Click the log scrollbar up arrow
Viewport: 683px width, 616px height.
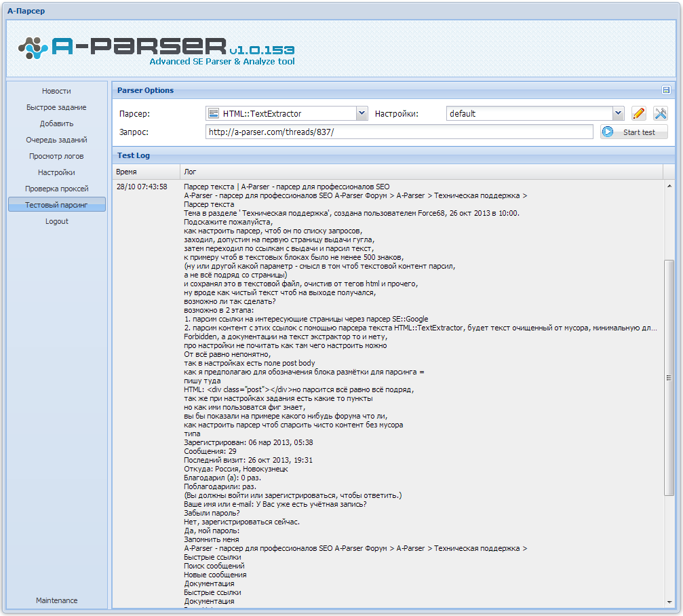pyautogui.click(x=669, y=186)
